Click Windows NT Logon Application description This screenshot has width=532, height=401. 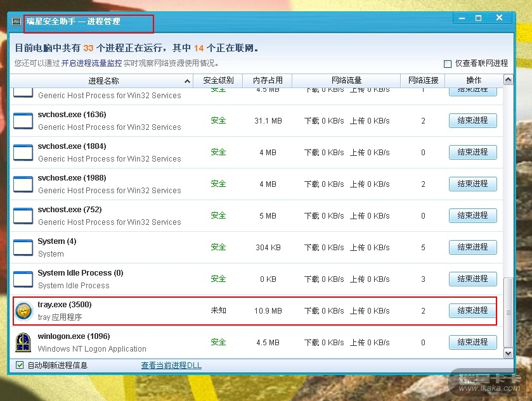[92, 349]
